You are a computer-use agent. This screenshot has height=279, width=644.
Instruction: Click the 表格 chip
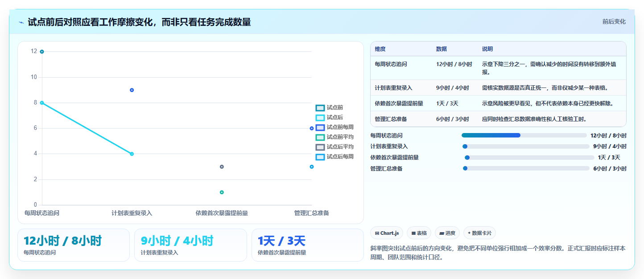pos(419,233)
